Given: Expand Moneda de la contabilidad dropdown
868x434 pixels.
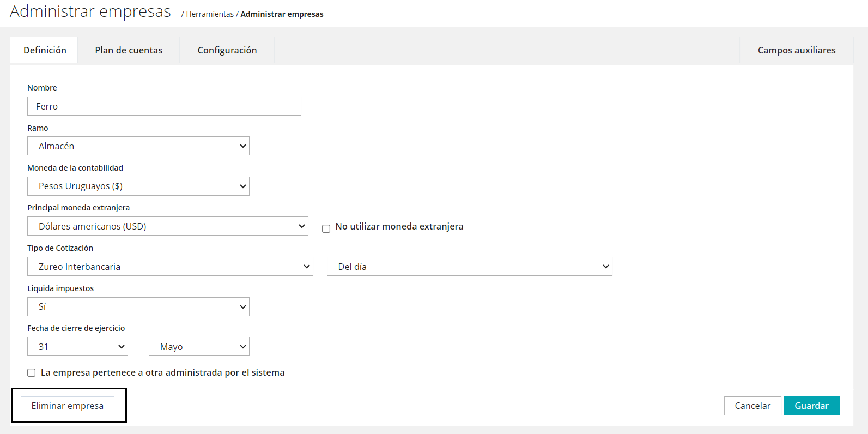Looking at the screenshot, I should tap(138, 186).
